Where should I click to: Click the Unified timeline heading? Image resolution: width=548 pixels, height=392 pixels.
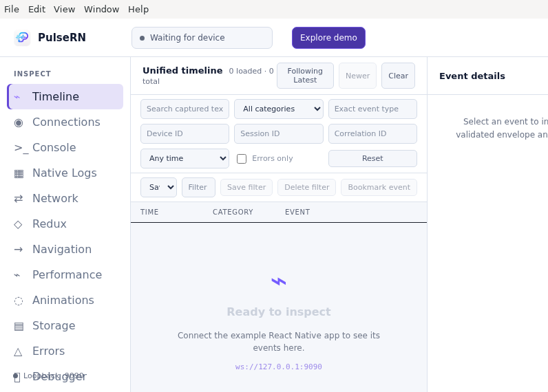[x=182, y=71]
